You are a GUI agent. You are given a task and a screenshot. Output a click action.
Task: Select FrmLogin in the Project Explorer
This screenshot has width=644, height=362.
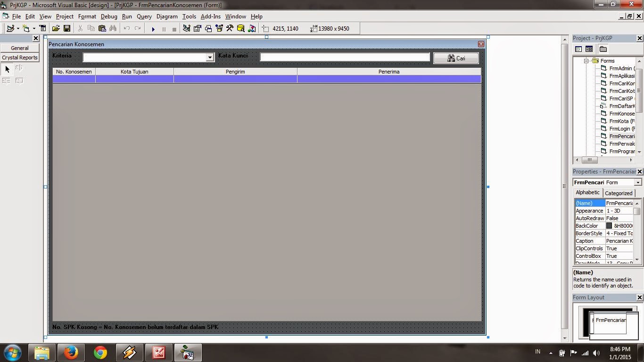620,129
